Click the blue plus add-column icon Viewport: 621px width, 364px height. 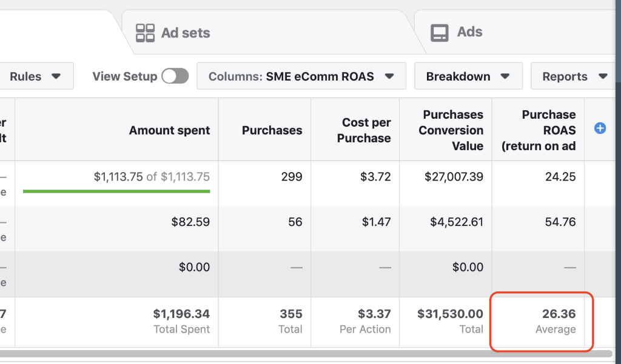click(x=600, y=128)
